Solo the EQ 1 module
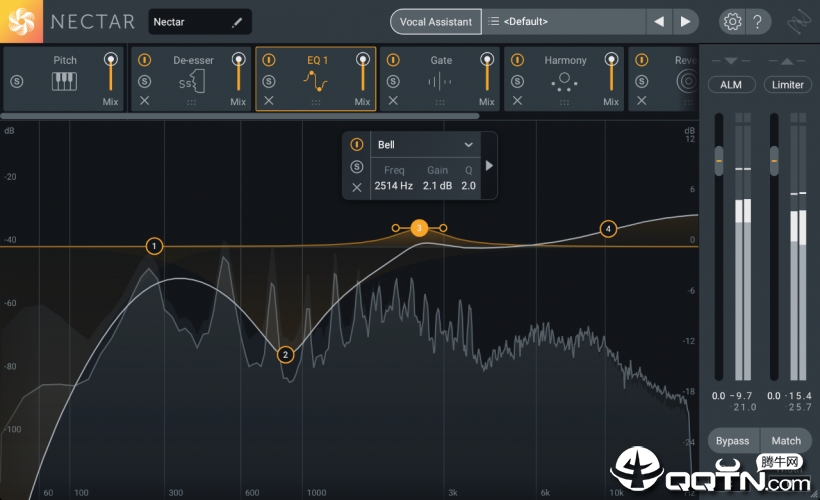Screen dimensions: 820x500 [269, 82]
